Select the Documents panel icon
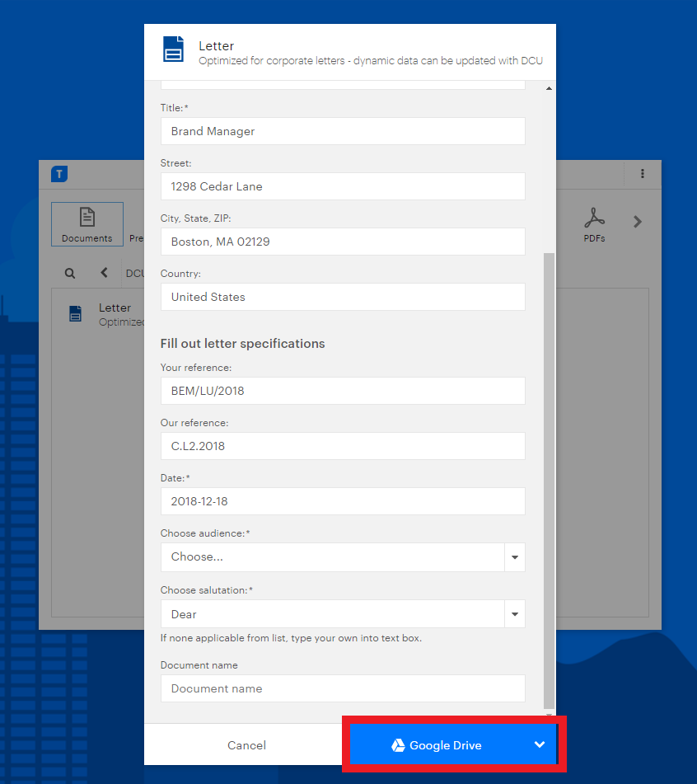The height and width of the screenshot is (784, 697). point(87,218)
